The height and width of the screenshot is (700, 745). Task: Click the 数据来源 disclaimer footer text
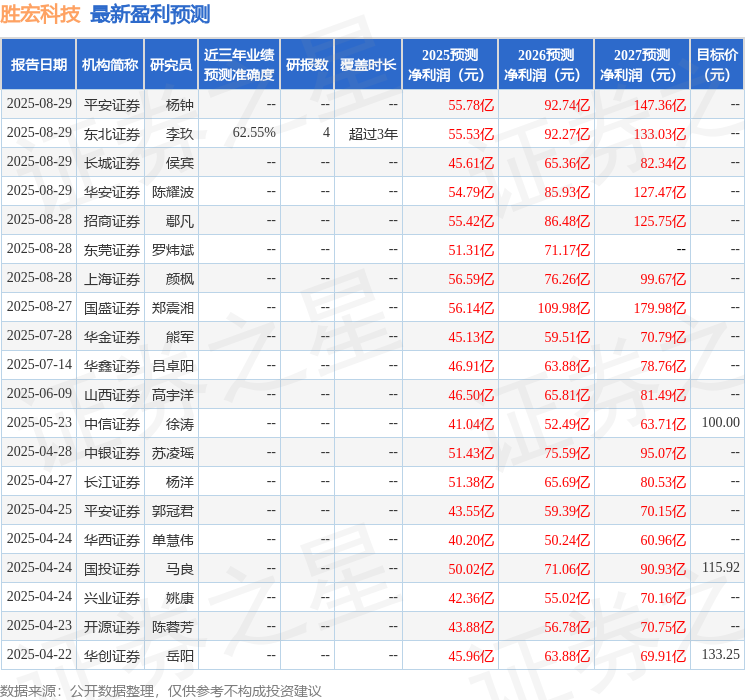click(161, 690)
